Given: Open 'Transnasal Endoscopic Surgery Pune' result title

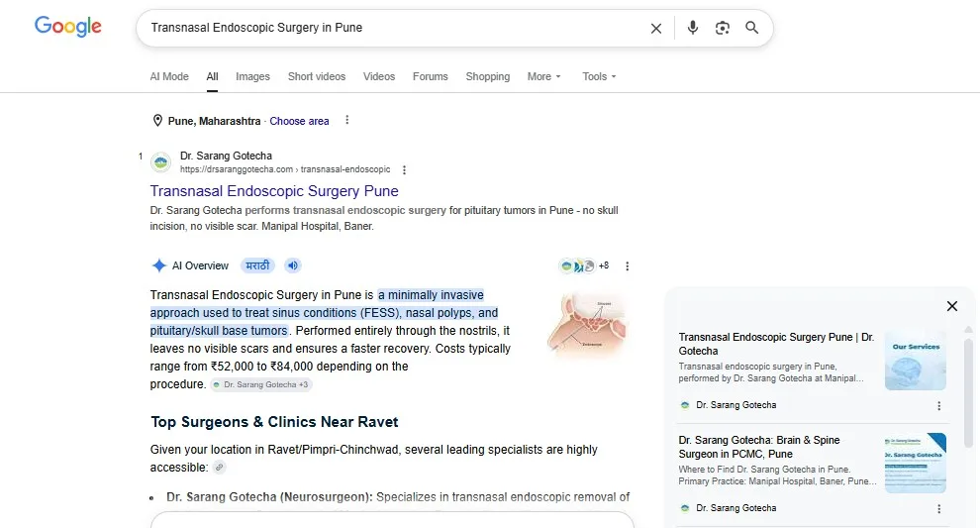Looking at the screenshot, I should pos(274,191).
